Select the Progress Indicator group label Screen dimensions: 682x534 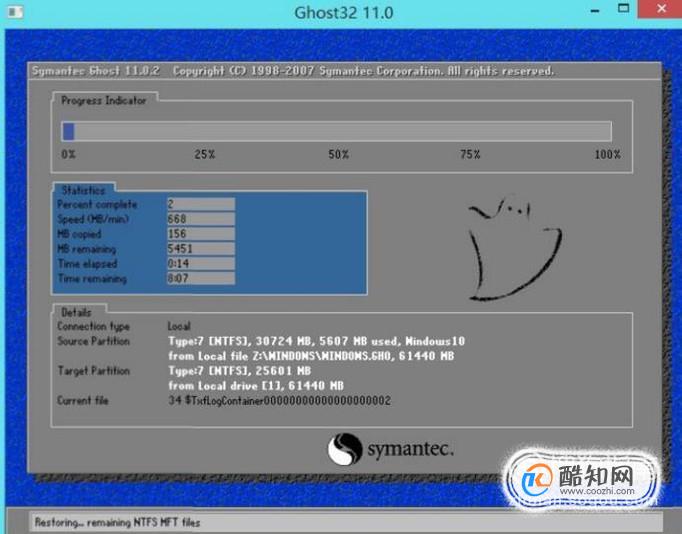tap(104, 100)
